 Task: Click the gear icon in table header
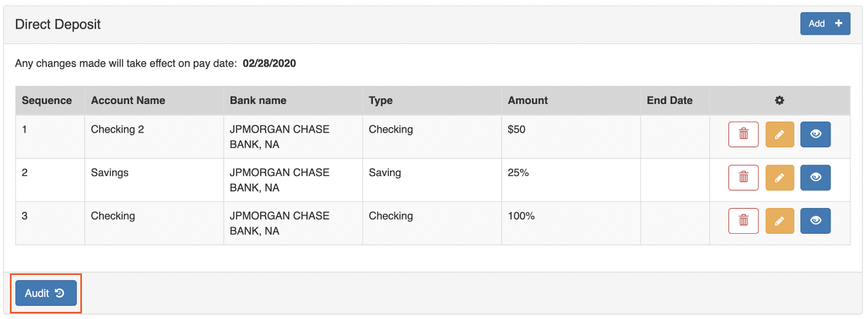779,100
